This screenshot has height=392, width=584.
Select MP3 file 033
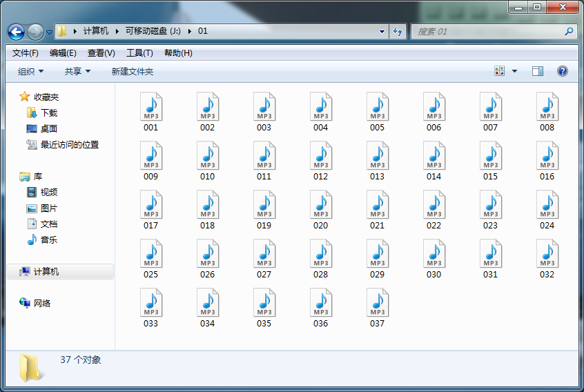pos(151,308)
